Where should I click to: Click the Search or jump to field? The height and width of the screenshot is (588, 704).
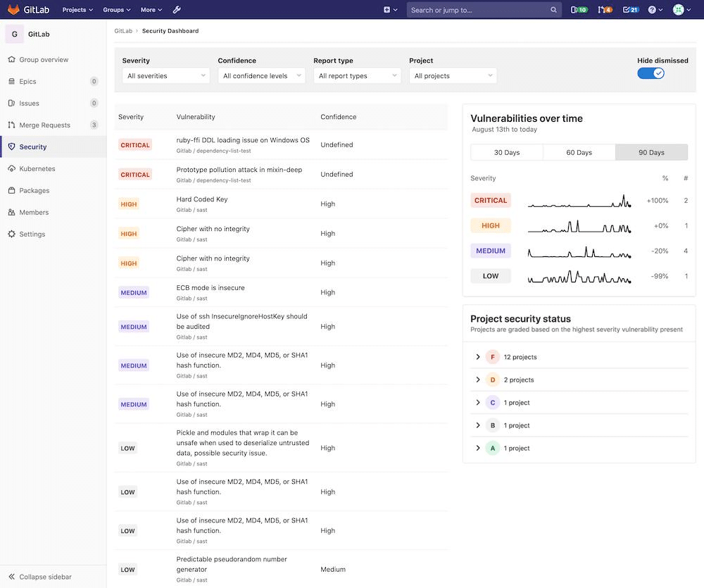click(x=484, y=10)
